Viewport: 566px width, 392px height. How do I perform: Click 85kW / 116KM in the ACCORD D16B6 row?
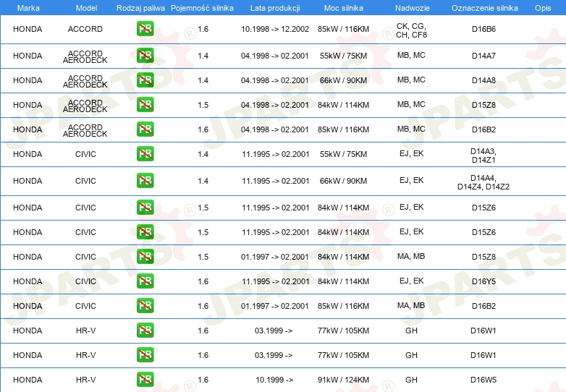343,29
